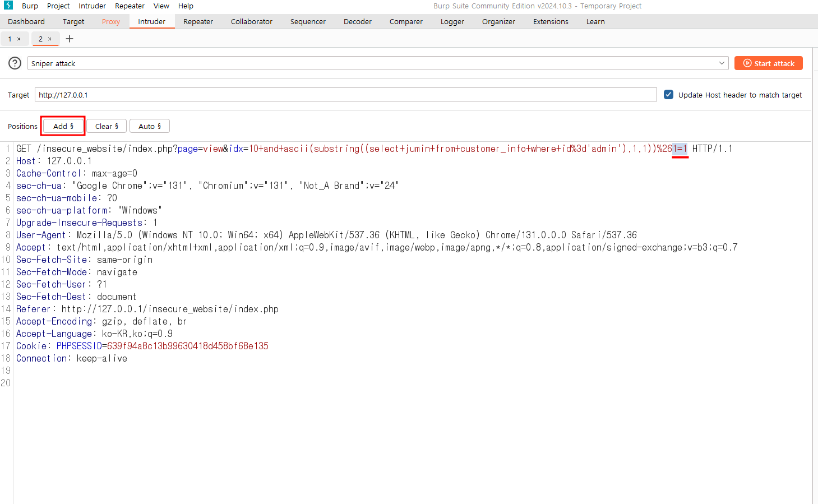Click the sec-ch-ua header line

tap(207, 186)
